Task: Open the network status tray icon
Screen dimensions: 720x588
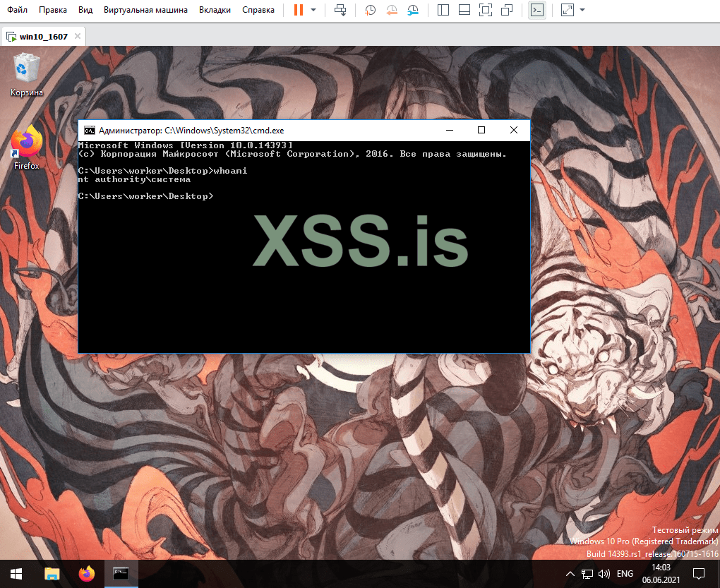Action: pos(587,574)
